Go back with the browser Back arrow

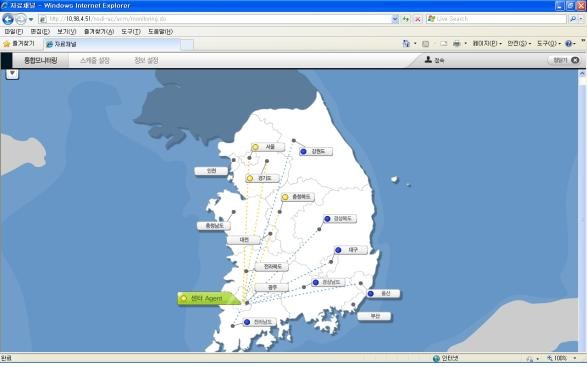pos(8,19)
